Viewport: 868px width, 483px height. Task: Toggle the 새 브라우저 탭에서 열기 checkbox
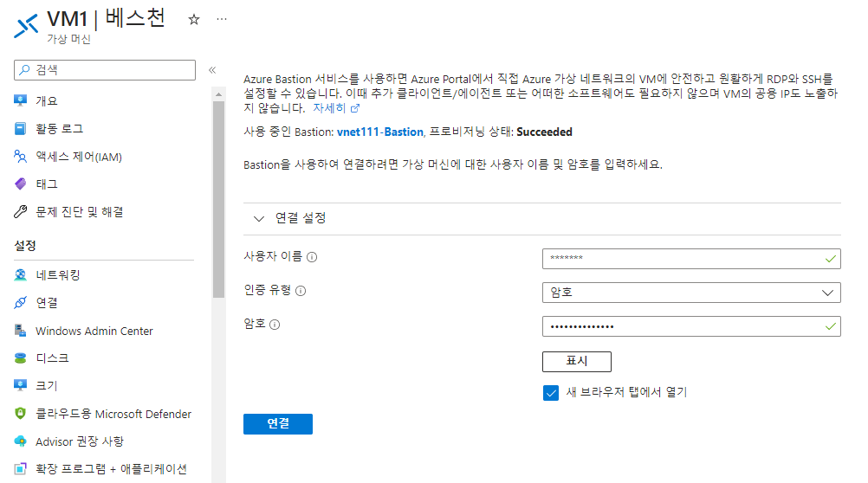tap(551, 393)
